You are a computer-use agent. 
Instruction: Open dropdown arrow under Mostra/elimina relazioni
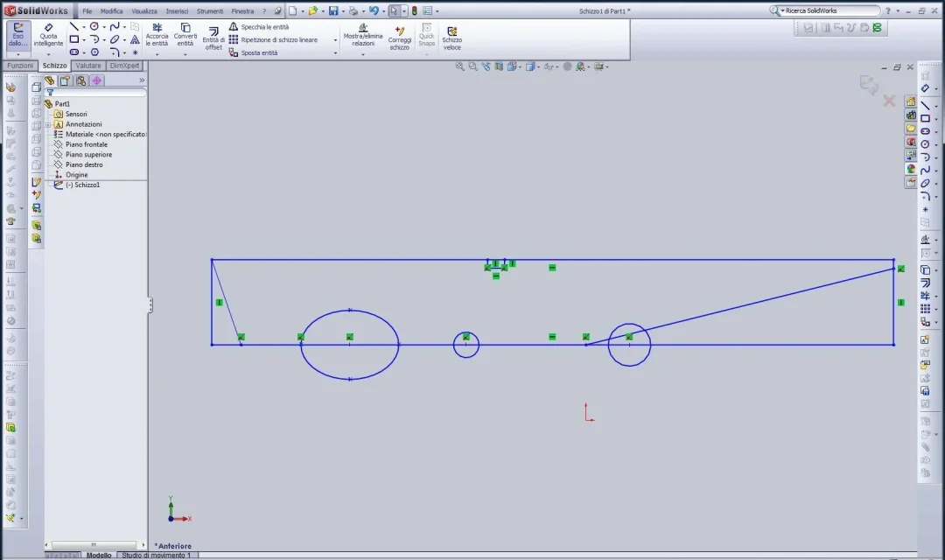click(363, 54)
